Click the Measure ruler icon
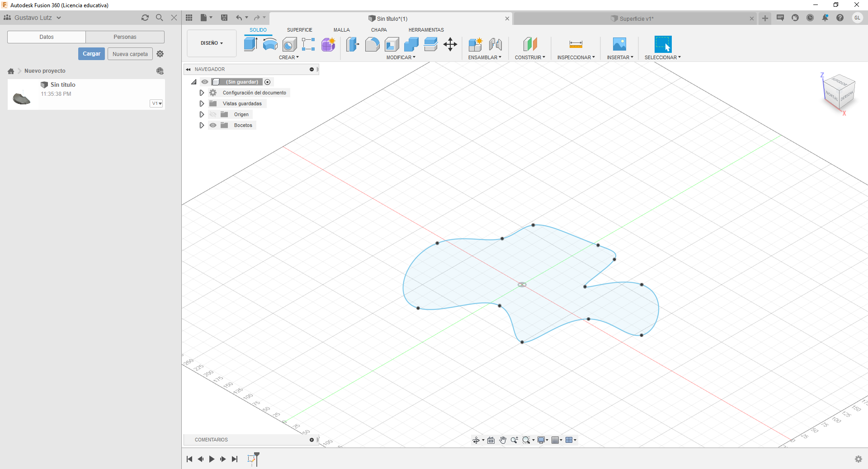 (576, 44)
